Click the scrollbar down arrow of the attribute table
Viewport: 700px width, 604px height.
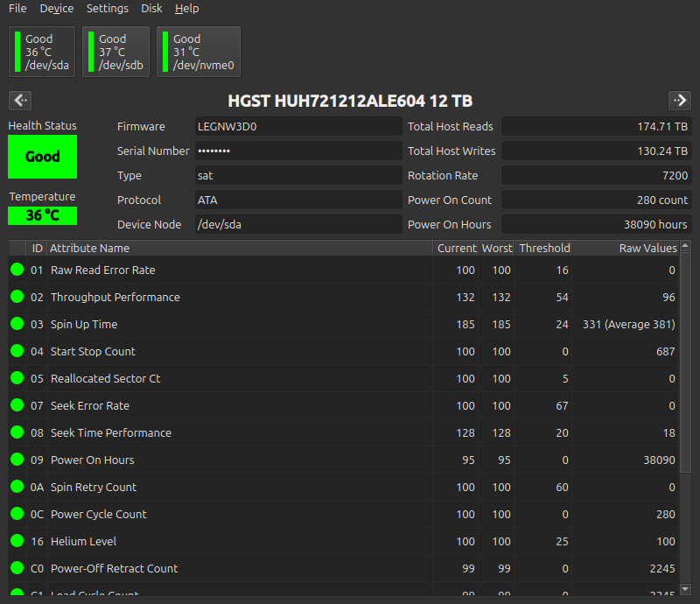coord(685,590)
